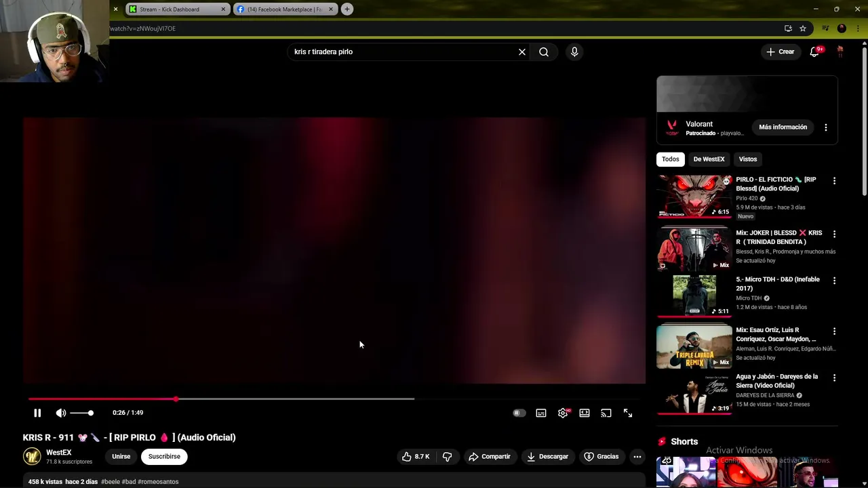Toggle subtitles with the captions icon

[x=541, y=413]
